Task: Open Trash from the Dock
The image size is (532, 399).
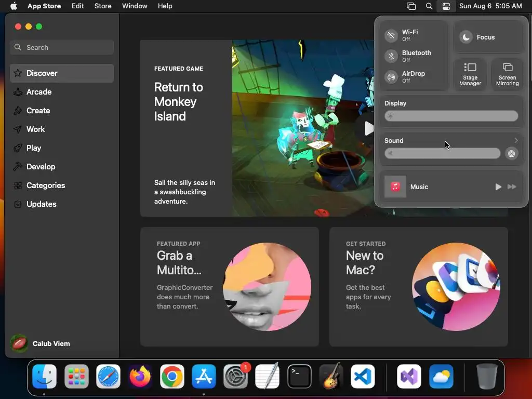Action: pyautogui.click(x=487, y=376)
